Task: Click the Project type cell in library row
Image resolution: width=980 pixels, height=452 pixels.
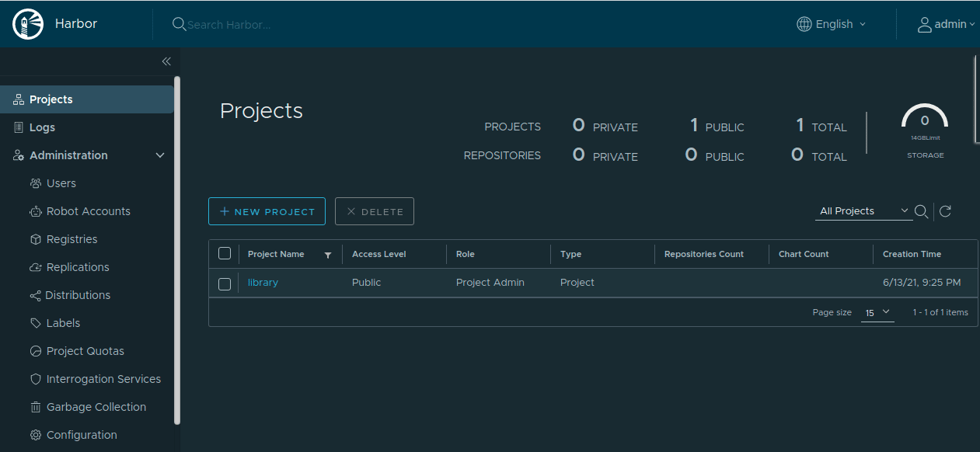Action: pyautogui.click(x=577, y=283)
